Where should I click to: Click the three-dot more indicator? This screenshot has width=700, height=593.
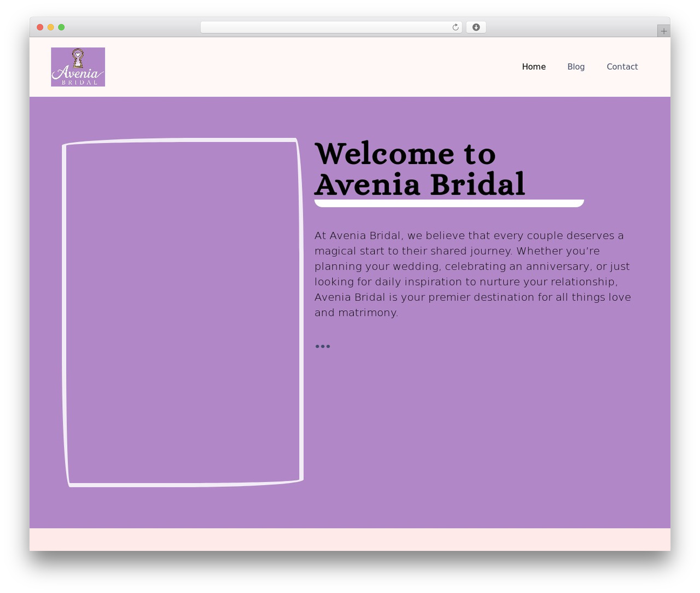[x=323, y=346]
